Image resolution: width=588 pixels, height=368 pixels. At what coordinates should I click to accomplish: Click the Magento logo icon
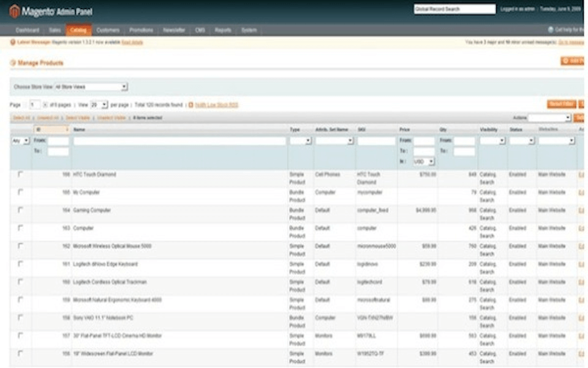(x=14, y=11)
